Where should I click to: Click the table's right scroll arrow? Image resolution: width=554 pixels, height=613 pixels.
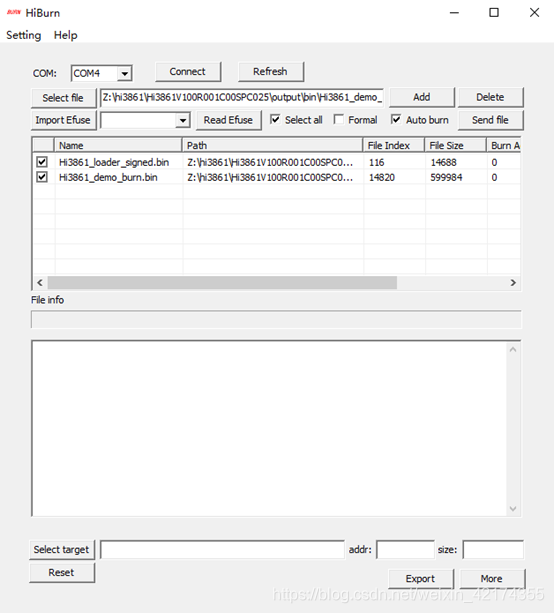coord(513,283)
